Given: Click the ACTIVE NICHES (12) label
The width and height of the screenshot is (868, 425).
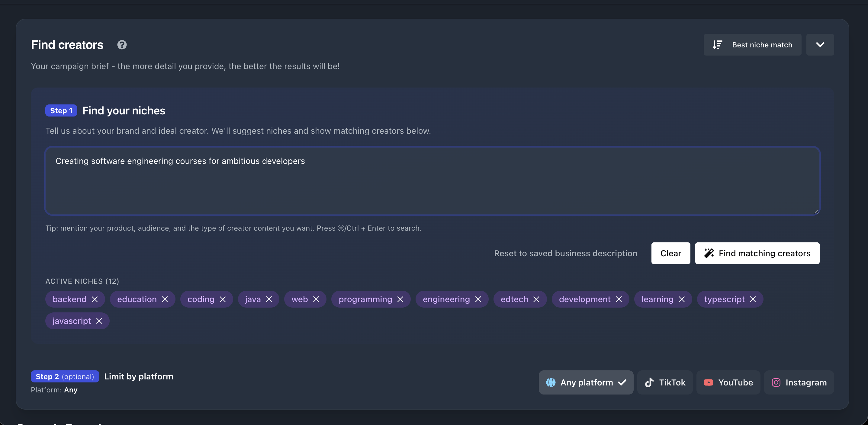Looking at the screenshot, I should (82, 281).
